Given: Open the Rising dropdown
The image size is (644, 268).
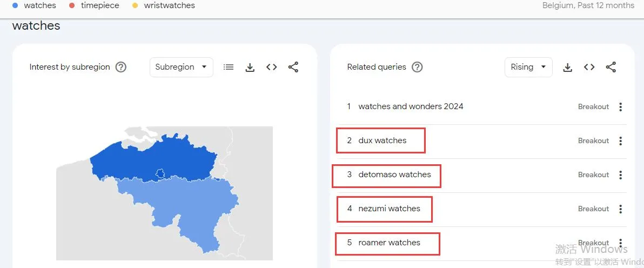Looking at the screenshot, I should click(528, 67).
